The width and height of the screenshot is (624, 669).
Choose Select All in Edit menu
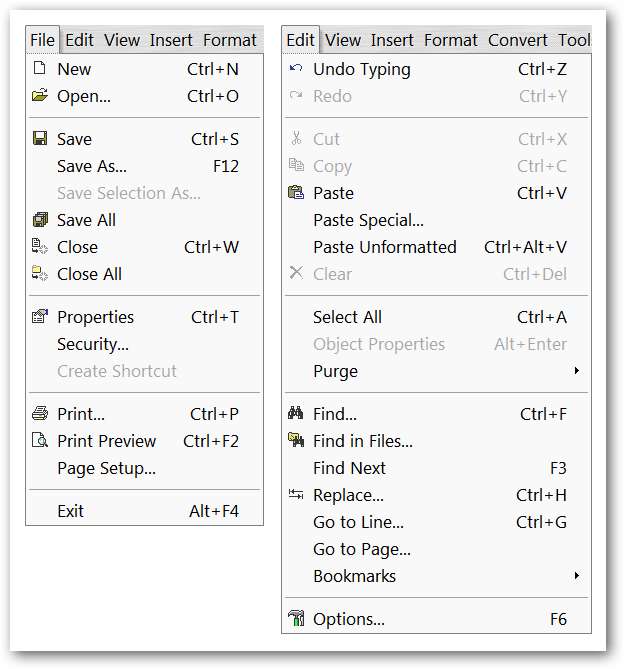coord(347,317)
